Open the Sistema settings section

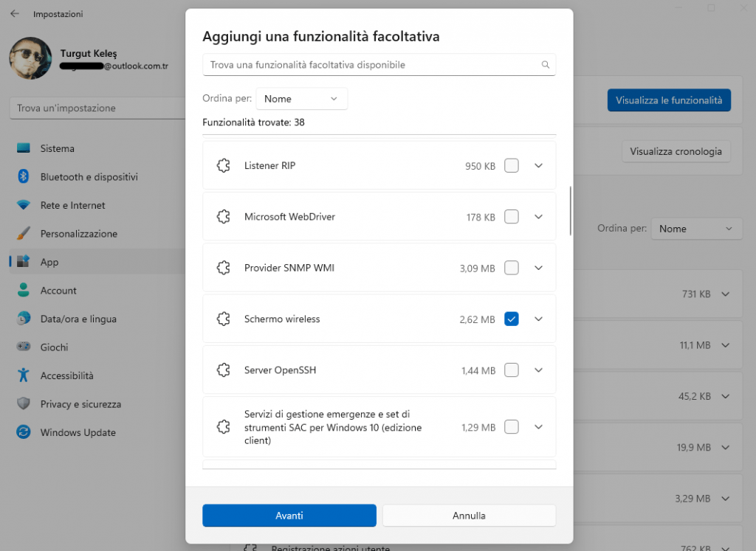[x=58, y=148]
